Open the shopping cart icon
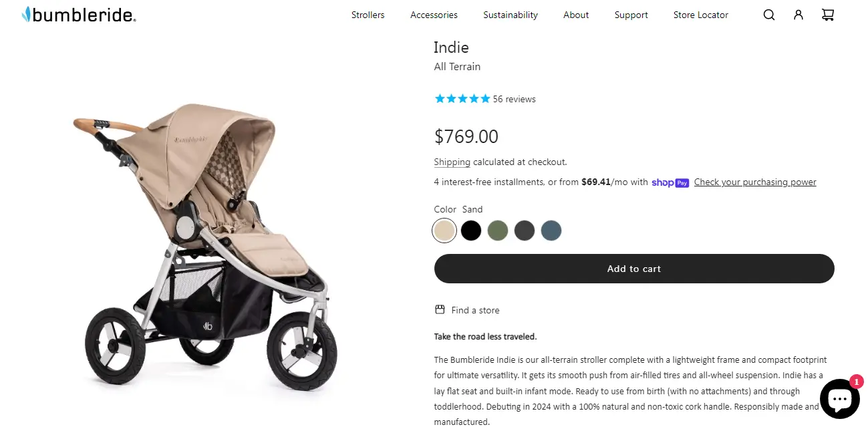Screen dimensions: 868x431 pos(828,15)
